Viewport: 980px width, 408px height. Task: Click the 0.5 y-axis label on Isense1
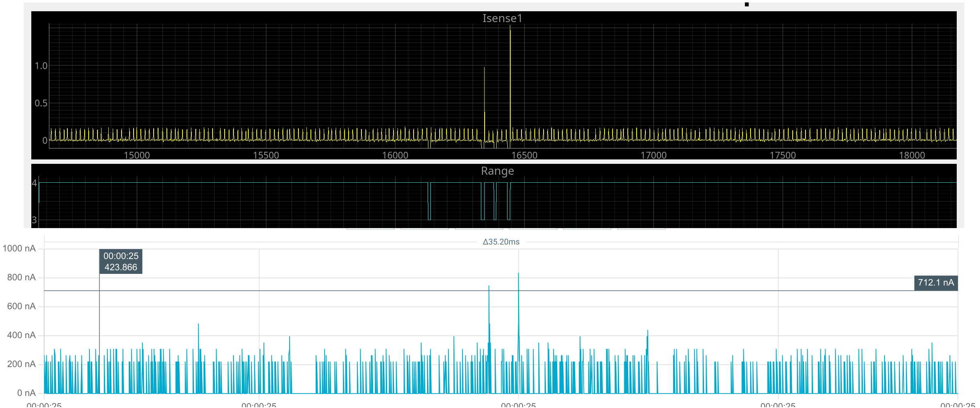[41, 103]
